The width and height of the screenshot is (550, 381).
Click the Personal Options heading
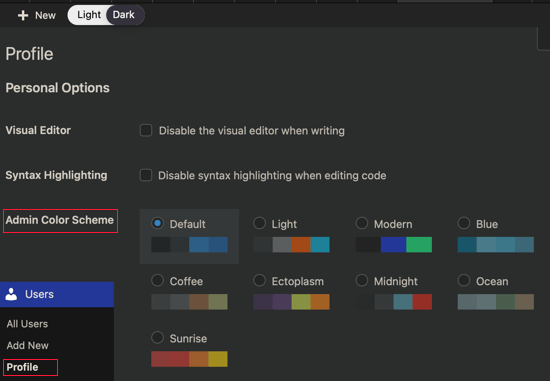coord(58,88)
